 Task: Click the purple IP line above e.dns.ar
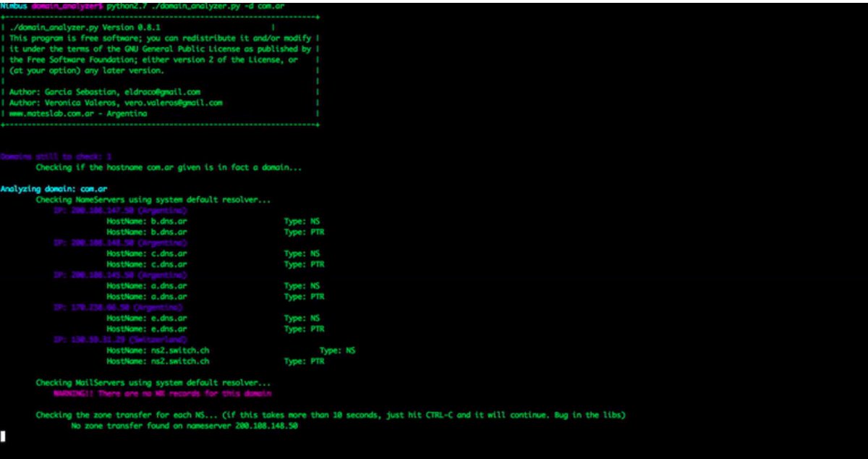pyautogui.click(x=118, y=307)
